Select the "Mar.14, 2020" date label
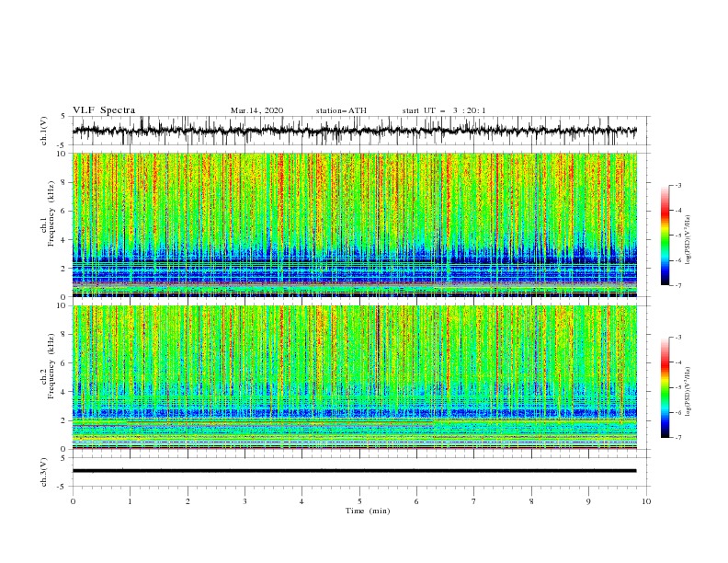This screenshot has width=728, height=563. [256, 110]
